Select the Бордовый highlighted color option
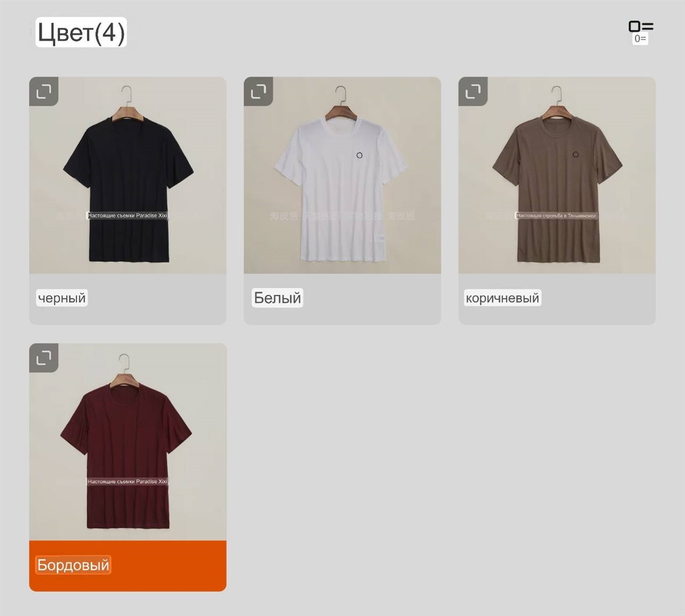 pyautogui.click(x=73, y=565)
